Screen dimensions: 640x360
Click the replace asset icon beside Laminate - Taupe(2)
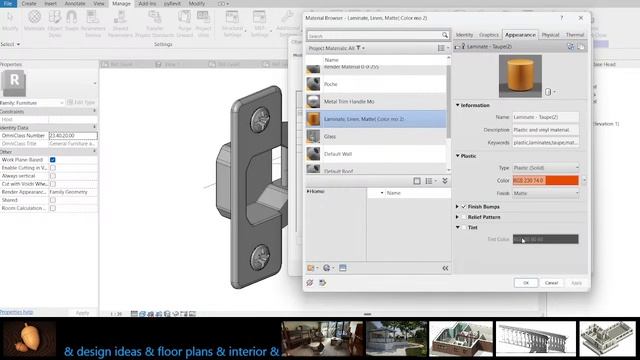(x=571, y=47)
